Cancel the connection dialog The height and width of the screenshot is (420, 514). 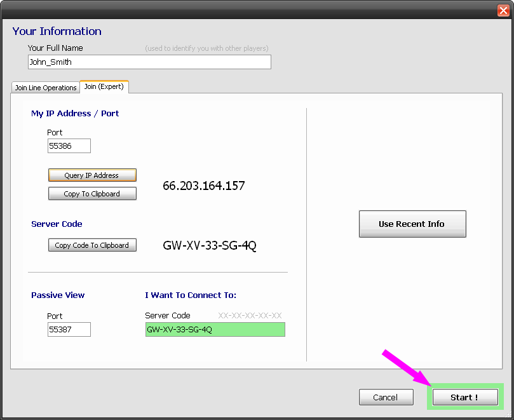[386, 397]
